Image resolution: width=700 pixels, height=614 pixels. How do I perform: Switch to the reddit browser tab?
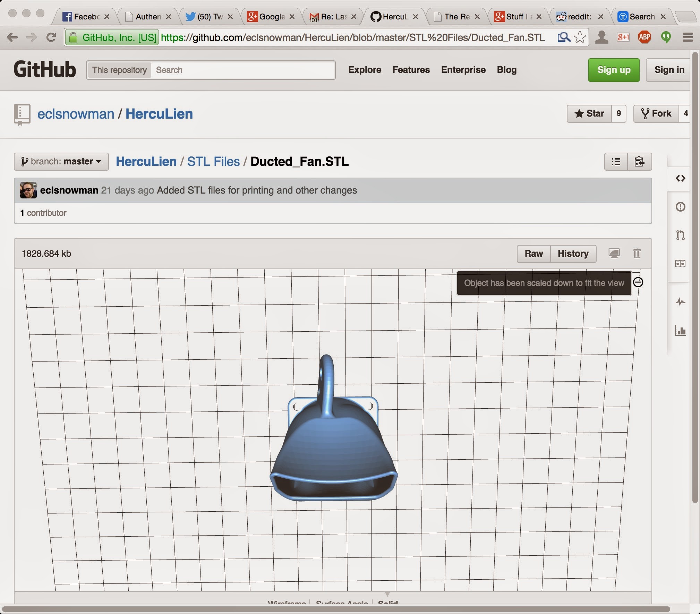click(579, 17)
